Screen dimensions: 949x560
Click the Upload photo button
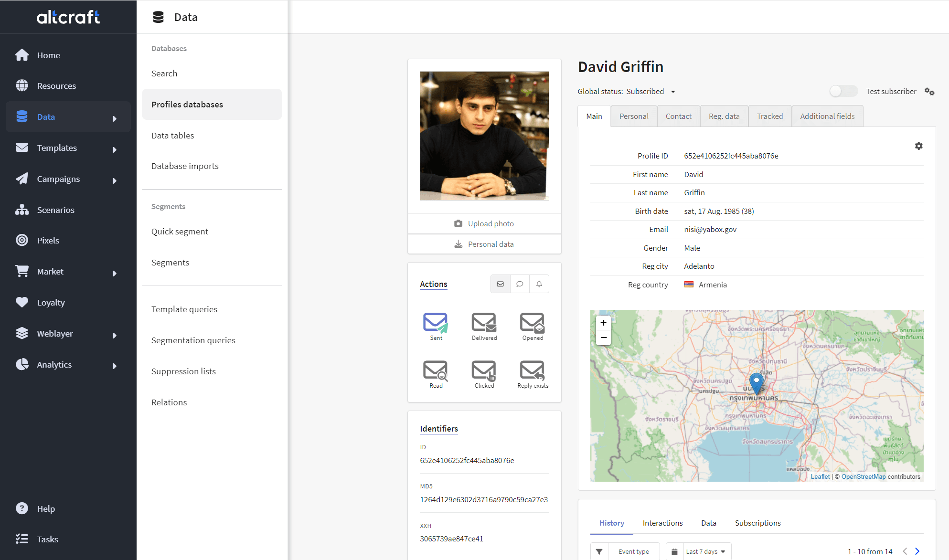pos(484,223)
